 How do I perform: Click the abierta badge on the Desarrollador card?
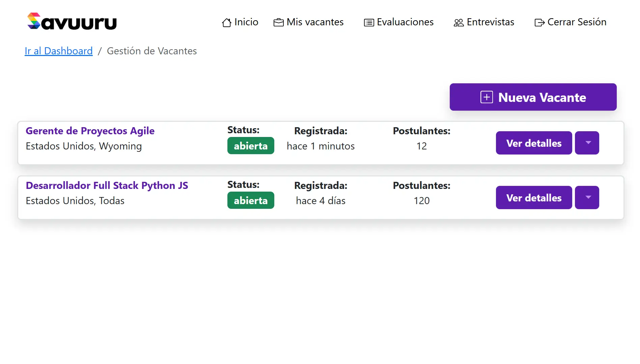click(x=251, y=200)
